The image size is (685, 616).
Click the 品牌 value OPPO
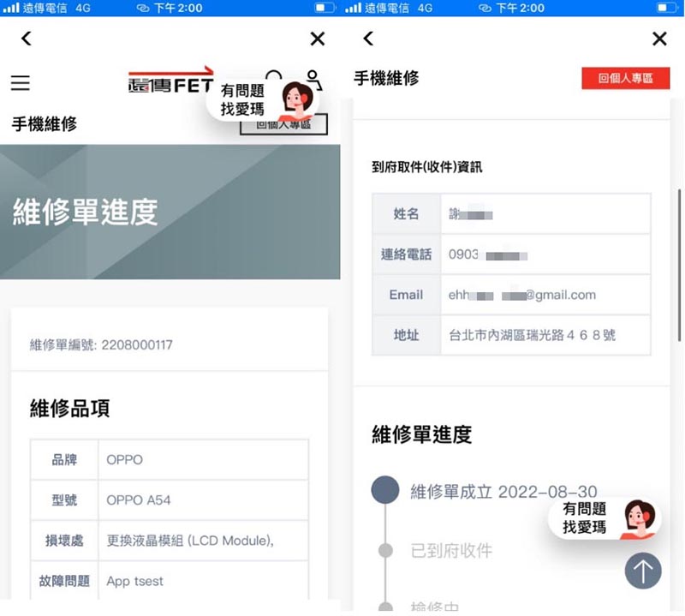point(124,460)
